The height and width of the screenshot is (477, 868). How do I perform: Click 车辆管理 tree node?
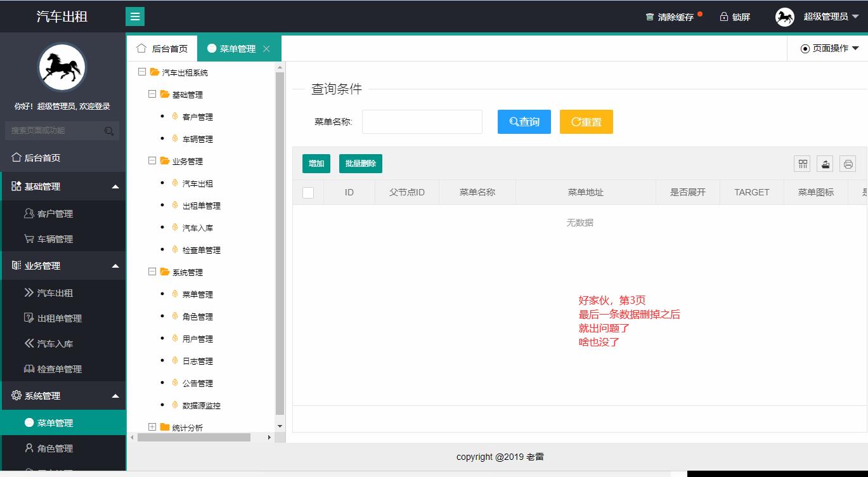click(x=197, y=139)
